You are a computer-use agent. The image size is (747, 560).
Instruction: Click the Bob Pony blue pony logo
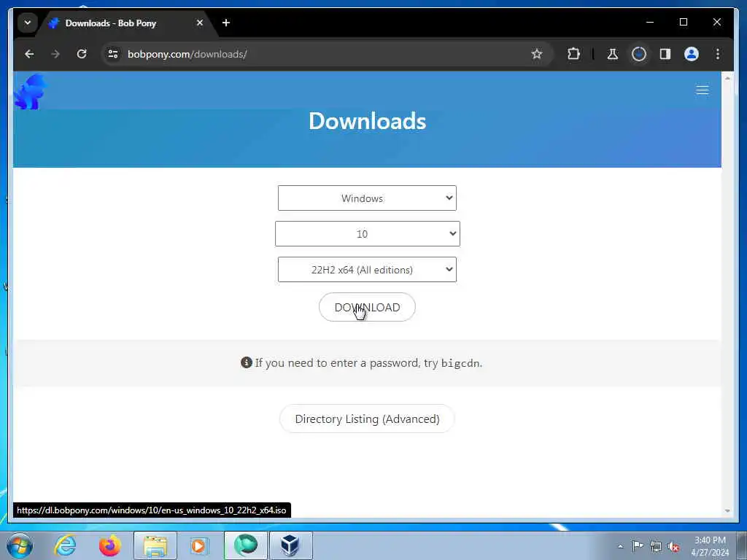pos(30,91)
